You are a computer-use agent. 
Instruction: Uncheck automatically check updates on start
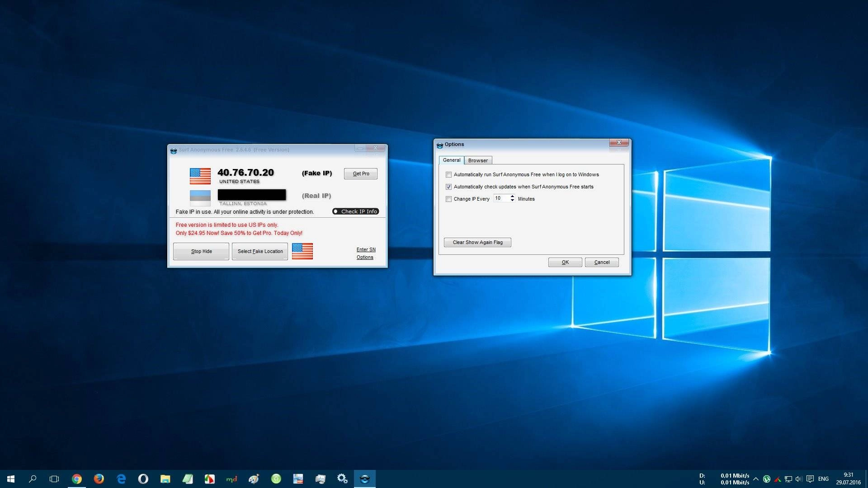448,187
